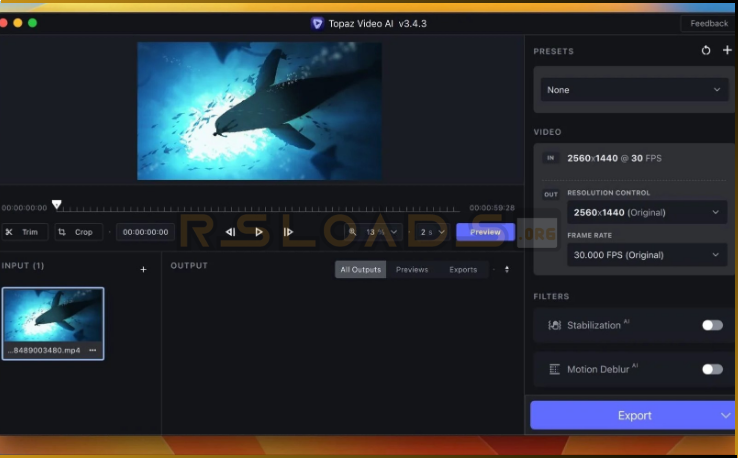This screenshot has width=738, height=458.
Task: Switch to the Exports tab
Action: point(463,269)
